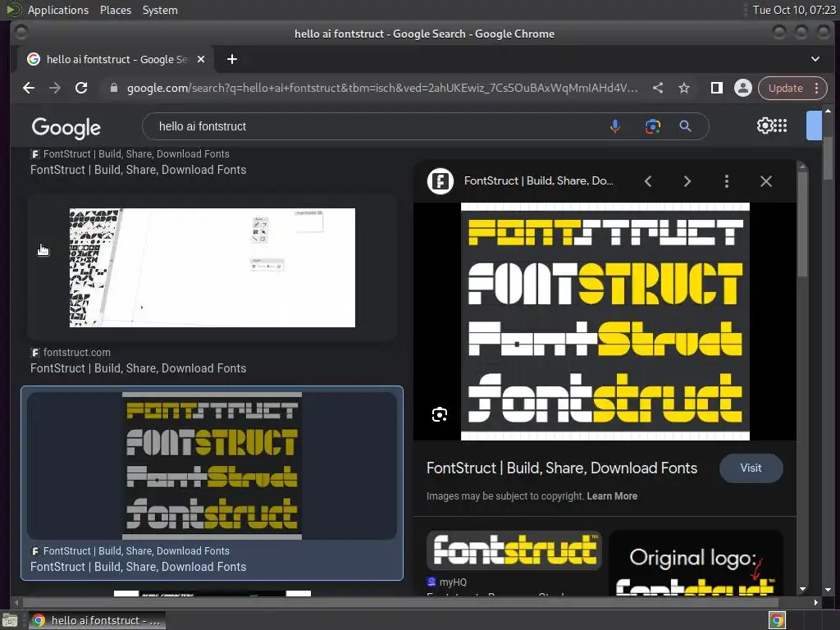This screenshot has width=840, height=630.
Task: Open the Places menu
Action: pyautogui.click(x=116, y=10)
